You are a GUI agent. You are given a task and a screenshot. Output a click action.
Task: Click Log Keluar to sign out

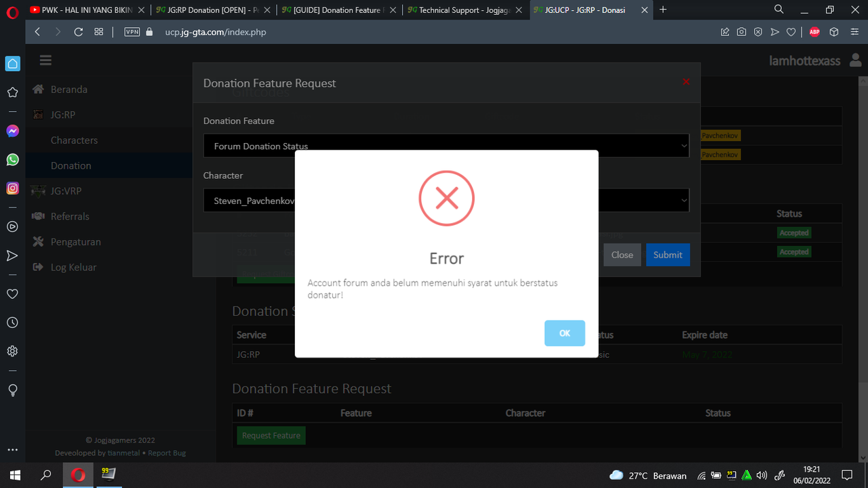73,267
